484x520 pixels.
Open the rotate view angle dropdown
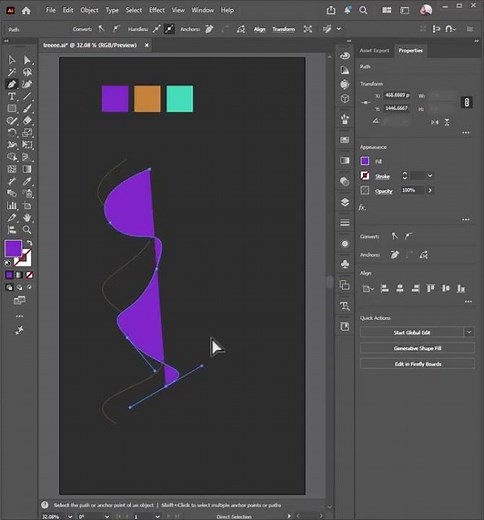(107, 517)
